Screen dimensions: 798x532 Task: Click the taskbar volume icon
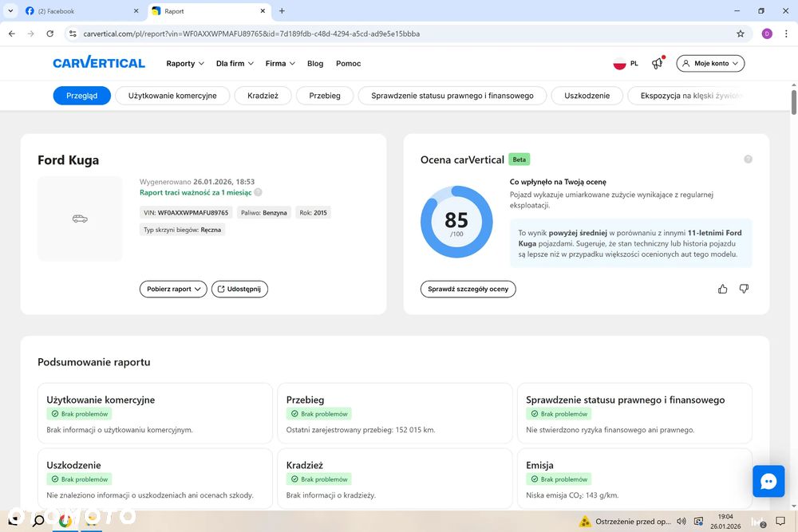681,522
